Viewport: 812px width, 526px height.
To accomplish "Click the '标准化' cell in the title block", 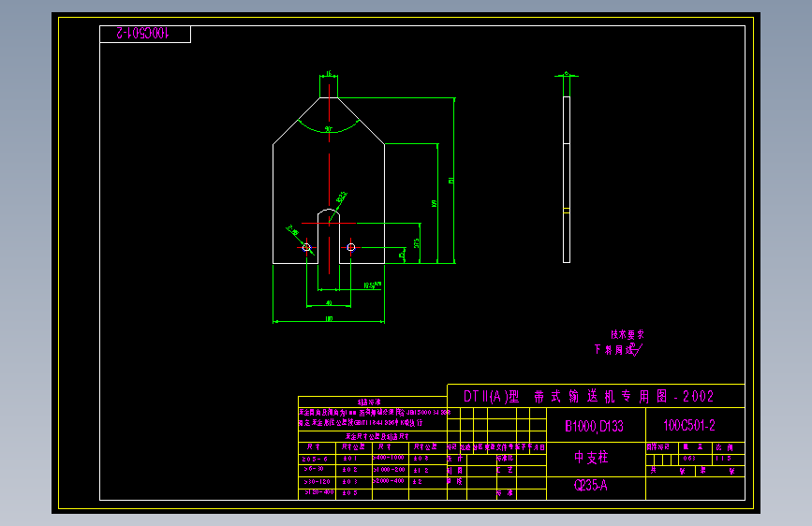I will (x=505, y=459).
